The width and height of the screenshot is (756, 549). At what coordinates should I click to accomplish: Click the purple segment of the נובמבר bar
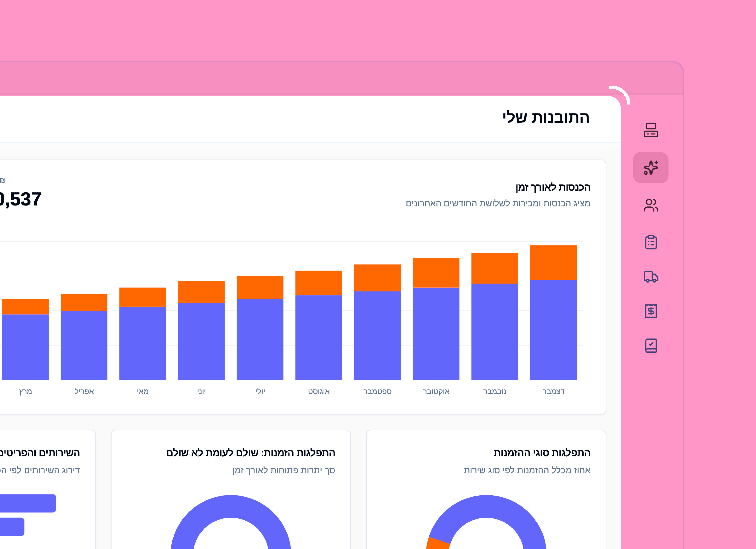pos(494,332)
